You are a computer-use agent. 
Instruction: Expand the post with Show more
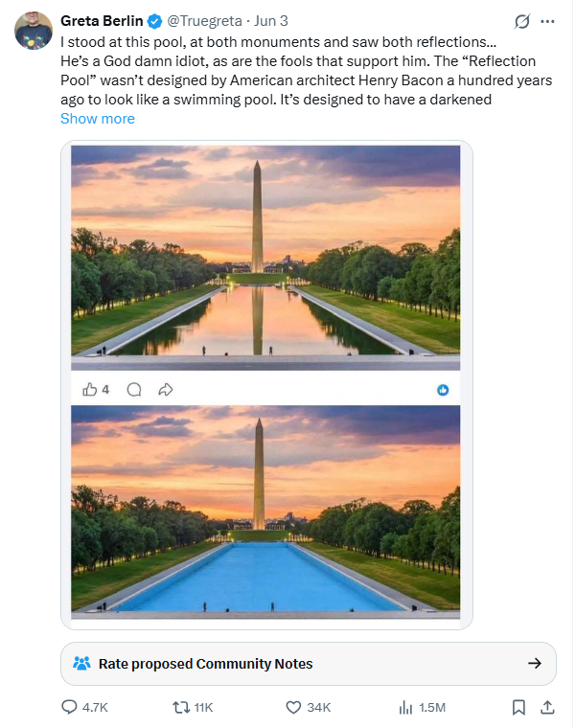coord(98,119)
